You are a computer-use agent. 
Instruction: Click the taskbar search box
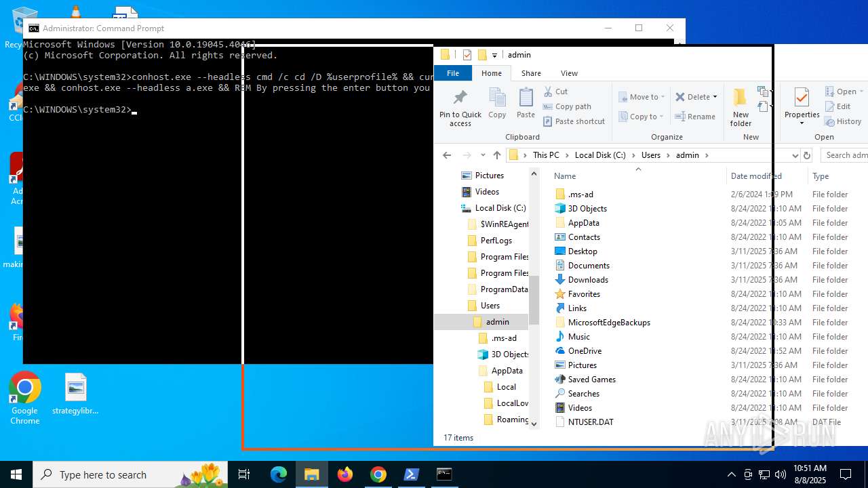pos(130,474)
